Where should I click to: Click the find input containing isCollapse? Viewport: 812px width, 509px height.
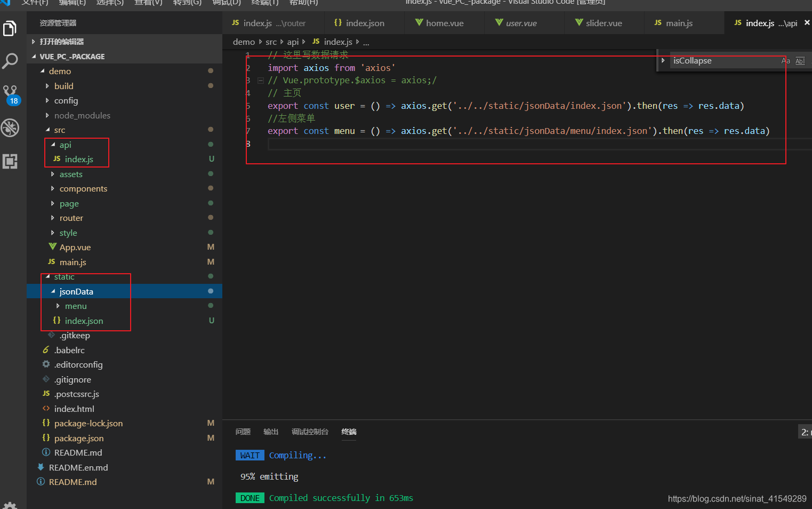pos(725,61)
